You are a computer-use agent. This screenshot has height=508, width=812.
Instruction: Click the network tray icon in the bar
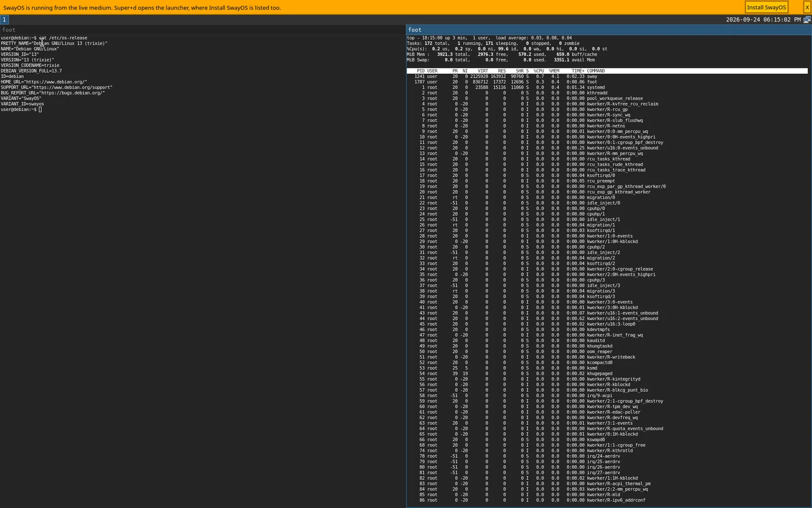(x=807, y=19)
